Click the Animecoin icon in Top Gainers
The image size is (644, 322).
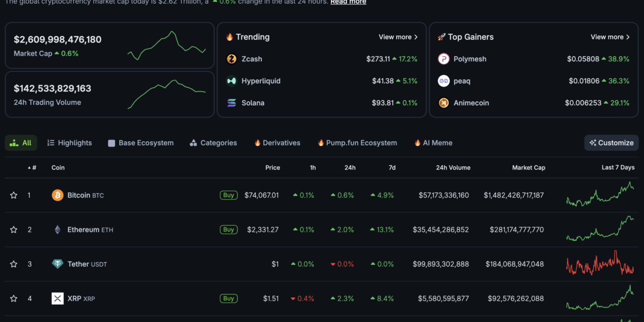point(443,103)
